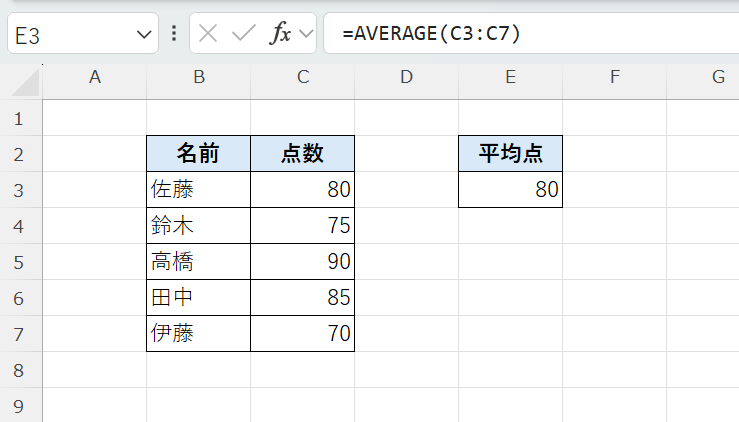Image resolution: width=739 pixels, height=422 pixels.
Task: Select row 3 header
Action: pos(20,190)
